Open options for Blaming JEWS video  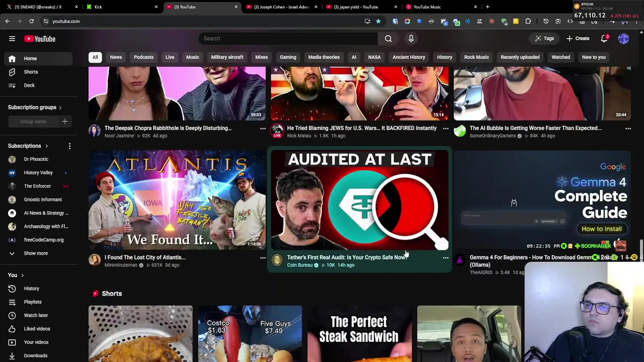(445, 129)
